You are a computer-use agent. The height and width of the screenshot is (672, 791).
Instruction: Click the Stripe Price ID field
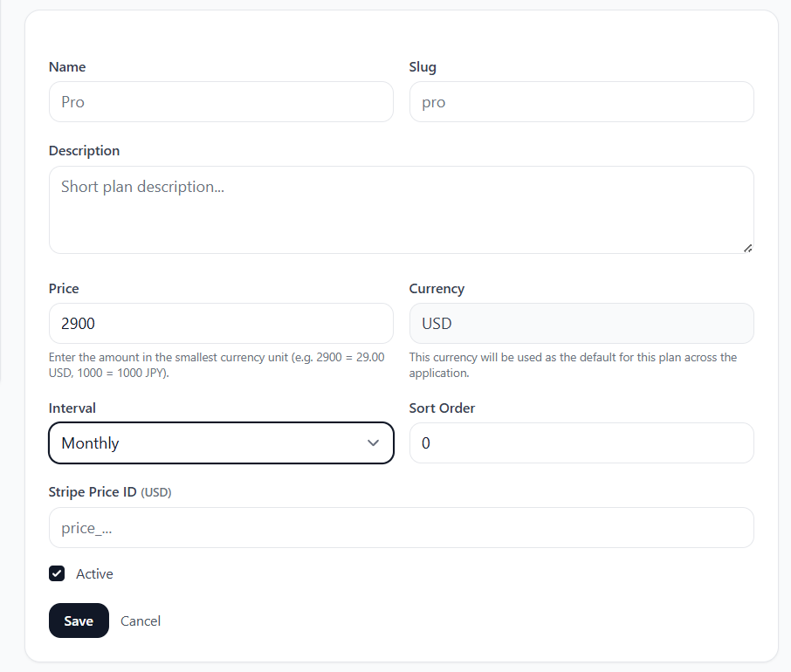click(x=401, y=527)
